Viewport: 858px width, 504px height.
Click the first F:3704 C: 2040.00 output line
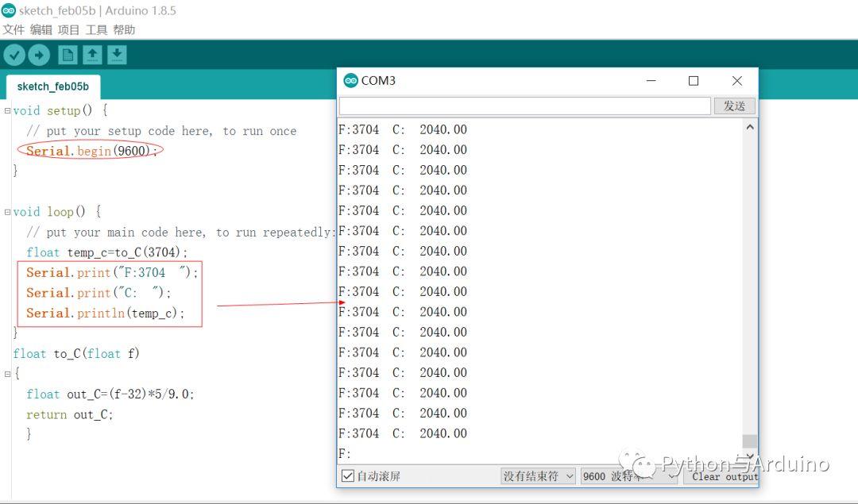pyautogui.click(x=403, y=129)
